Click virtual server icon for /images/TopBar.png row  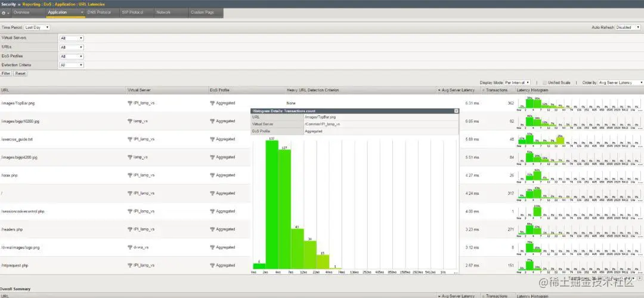point(130,103)
